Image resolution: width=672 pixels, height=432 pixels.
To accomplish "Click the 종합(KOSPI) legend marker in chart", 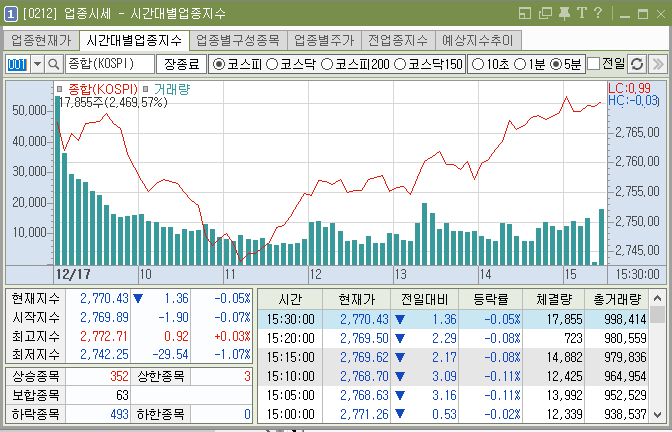I will tap(60, 89).
